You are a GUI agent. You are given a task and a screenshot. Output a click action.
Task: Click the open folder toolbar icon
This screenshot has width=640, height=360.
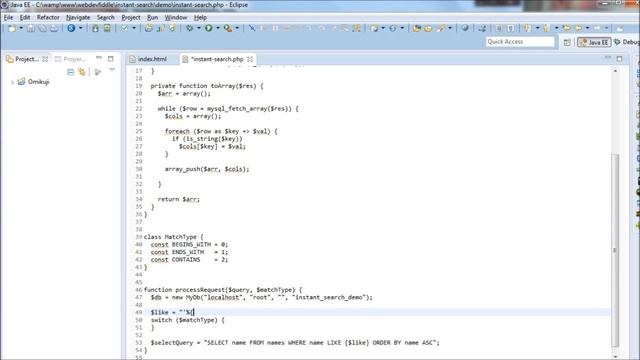(417, 28)
